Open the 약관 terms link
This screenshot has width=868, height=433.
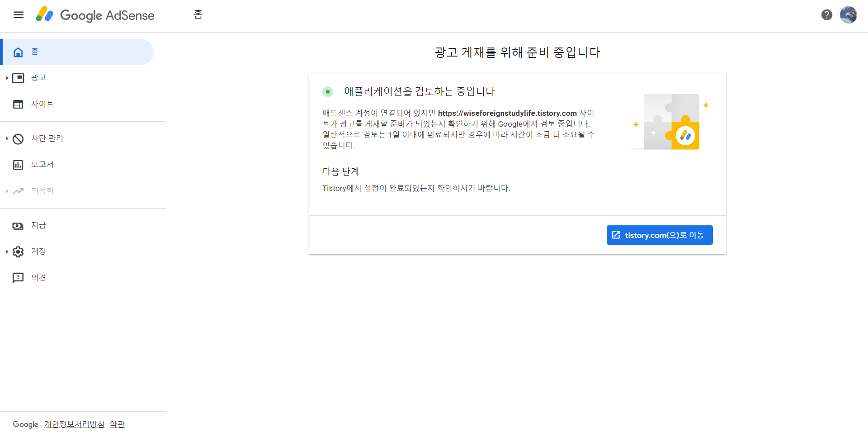coord(117,424)
